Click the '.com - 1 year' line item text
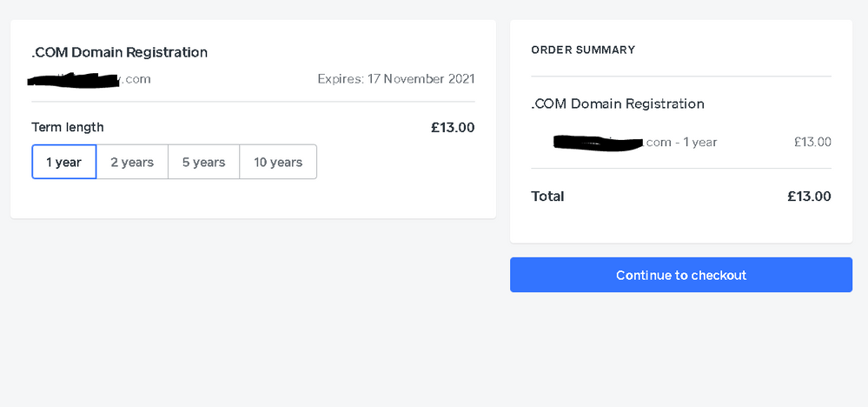Viewport: 868px width, 407px height. coord(681,142)
